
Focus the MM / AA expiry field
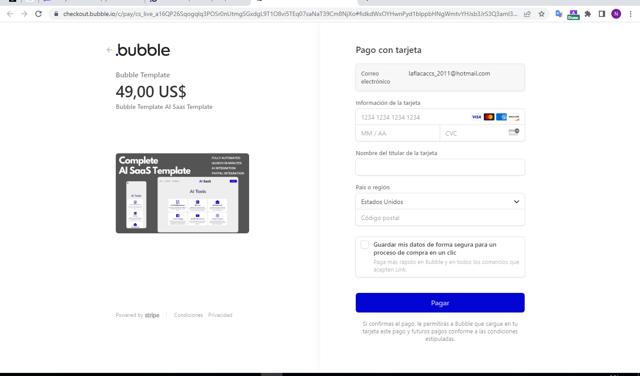(398, 133)
